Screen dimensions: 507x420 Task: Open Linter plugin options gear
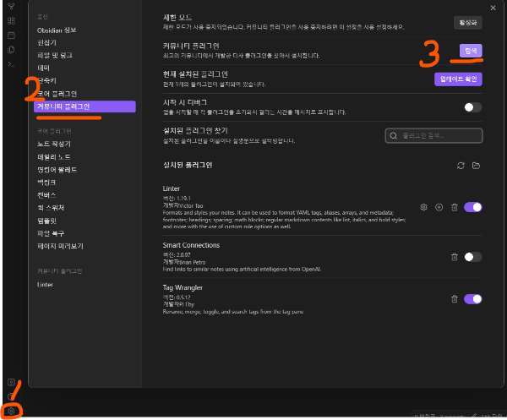pos(423,207)
